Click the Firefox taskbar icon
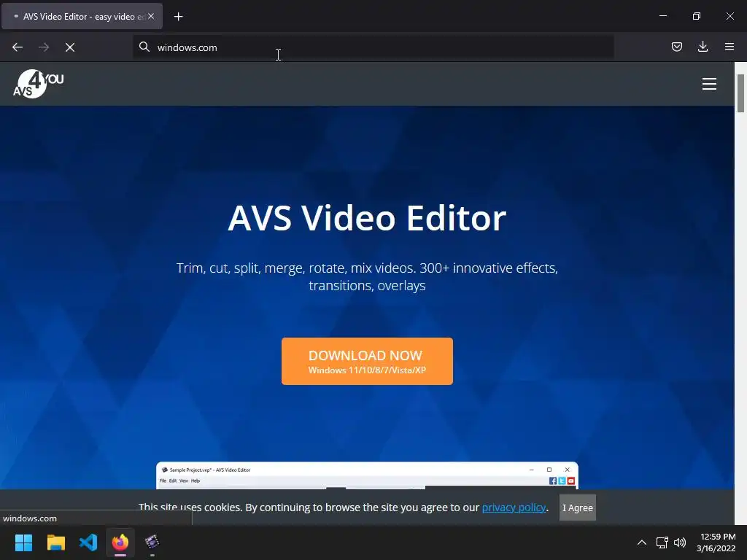 120,542
